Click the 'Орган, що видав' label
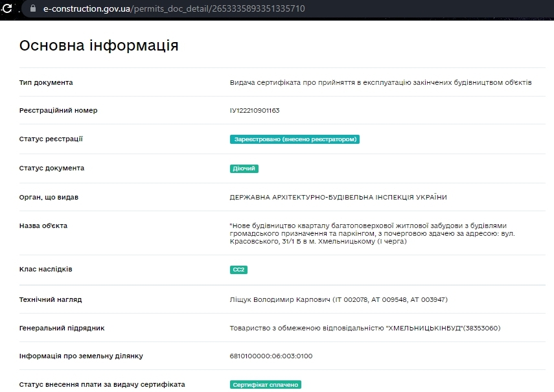 (49, 198)
